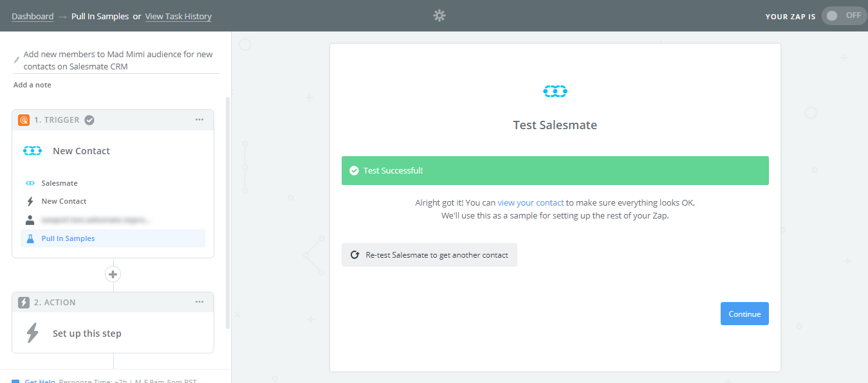Click the orange trigger step icon
The height and width of the screenshot is (383, 868).
point(24,120)
